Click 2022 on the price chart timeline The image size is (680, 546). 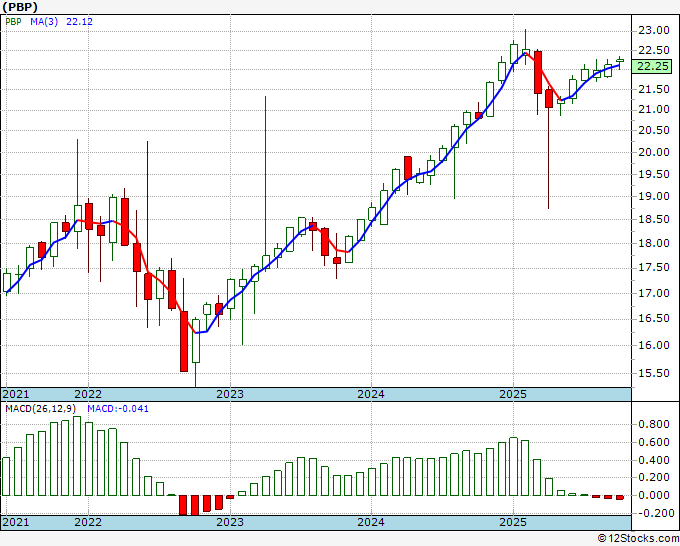click(x=88, y=394)
